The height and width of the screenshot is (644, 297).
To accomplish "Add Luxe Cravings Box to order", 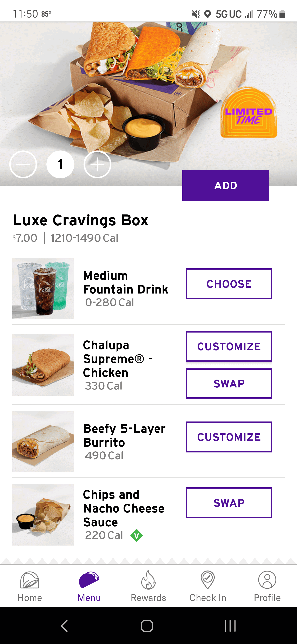I will click(x=225, y=185).
